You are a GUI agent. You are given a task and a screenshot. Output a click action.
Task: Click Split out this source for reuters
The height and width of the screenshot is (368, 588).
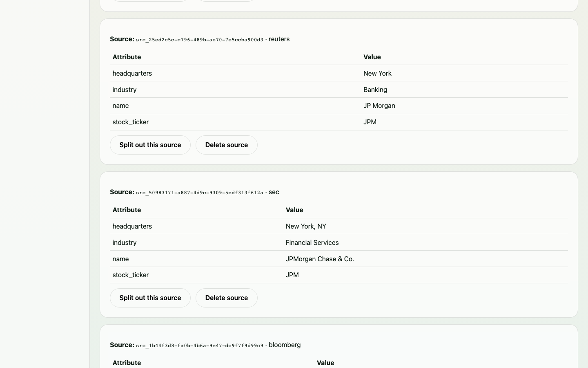click(150, 145)
